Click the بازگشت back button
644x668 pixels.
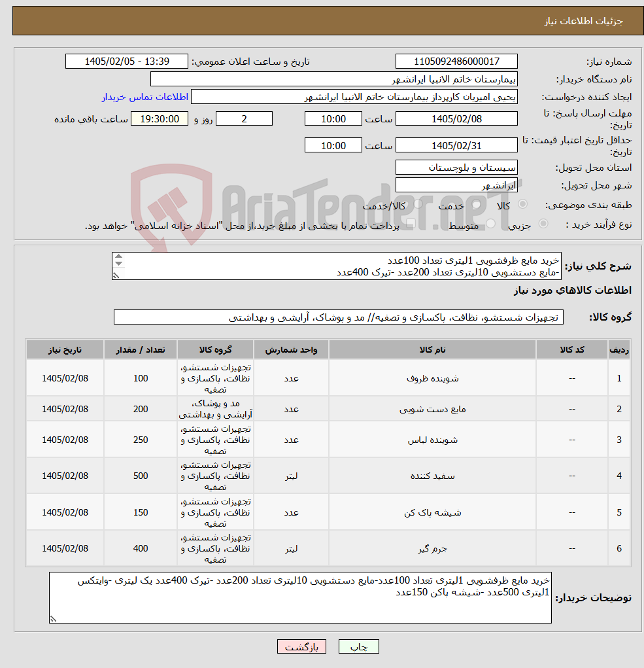coord(301,646)
